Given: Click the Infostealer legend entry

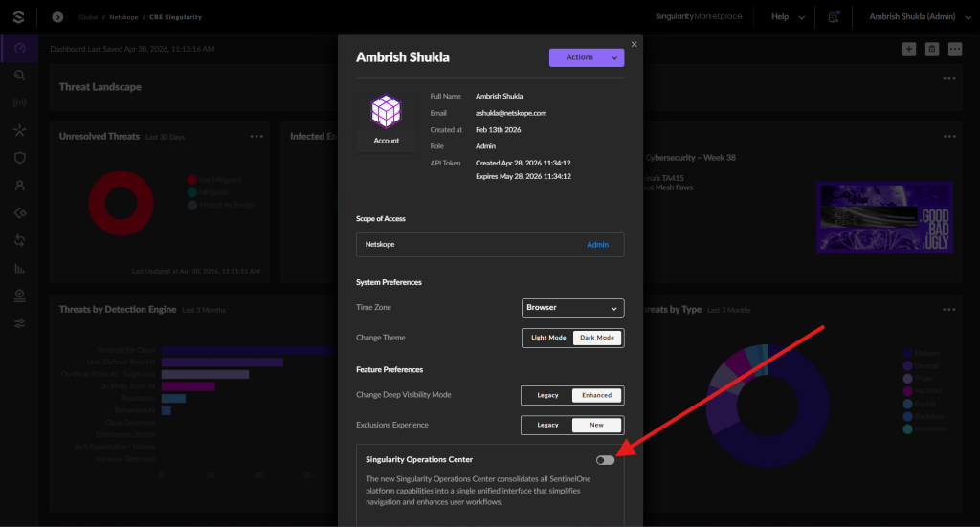Looking at the screenshot, I should pos(925,429).
